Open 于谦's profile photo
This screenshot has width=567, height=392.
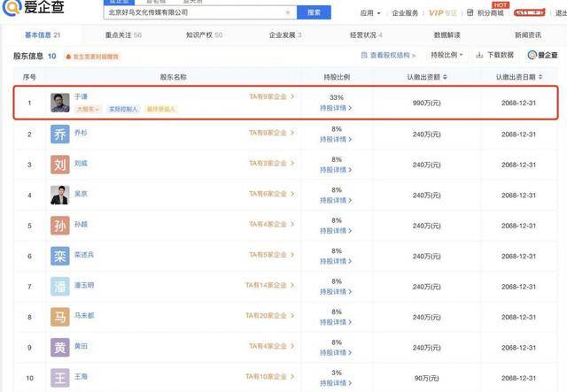60,103
